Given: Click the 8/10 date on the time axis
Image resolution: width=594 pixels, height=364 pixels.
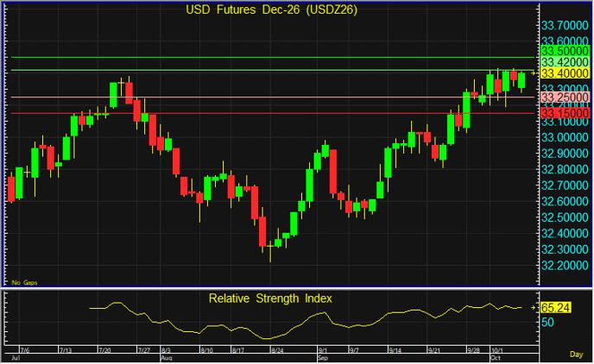Looking at the screenshot, I should click(207, 351).
